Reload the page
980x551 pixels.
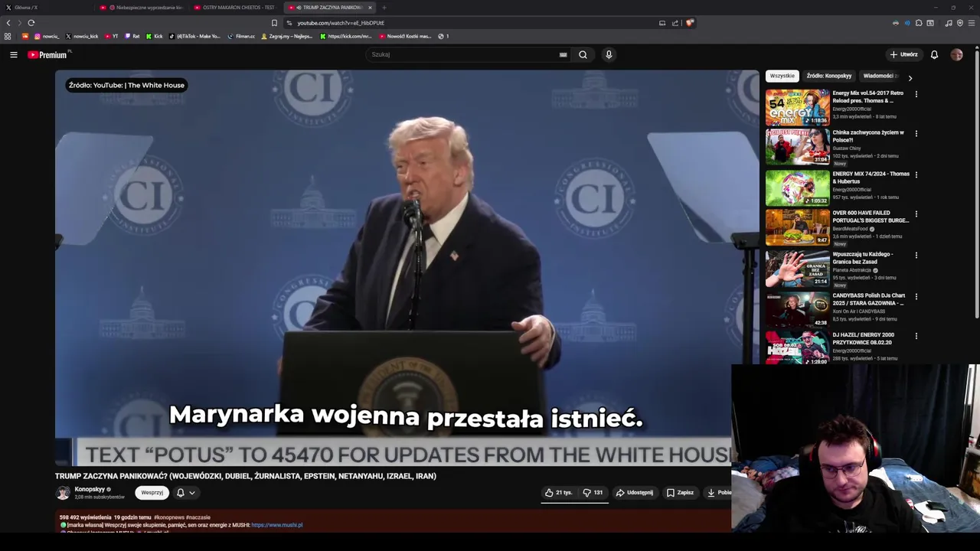(x=31, y=23)
